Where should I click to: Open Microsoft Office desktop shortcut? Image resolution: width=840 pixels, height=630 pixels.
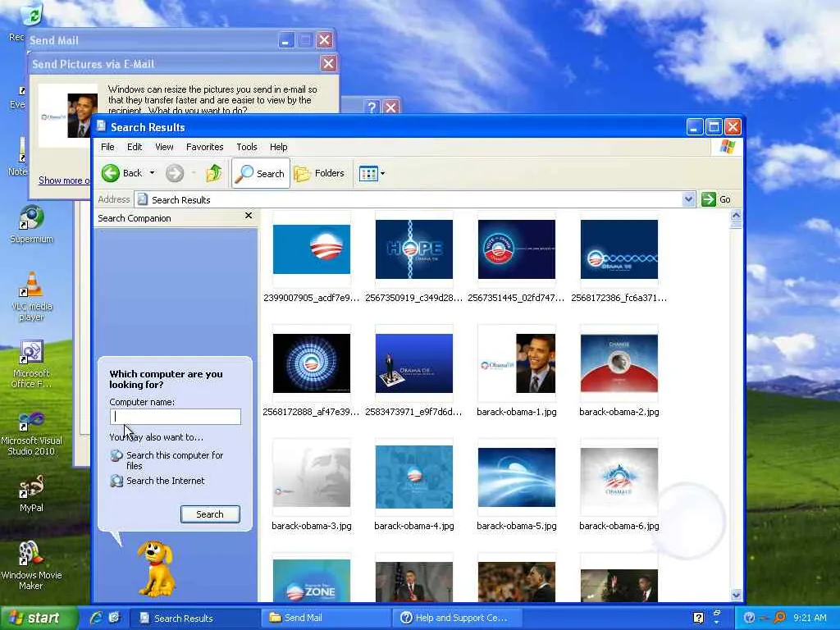click(32, 364)
